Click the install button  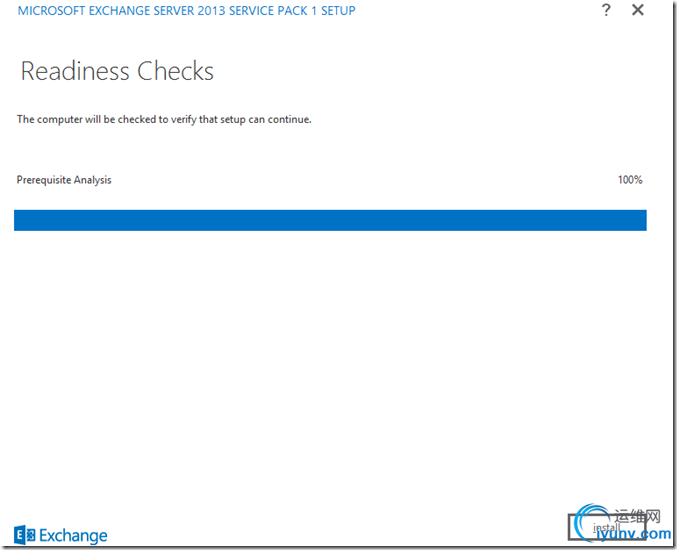point(607,527)
